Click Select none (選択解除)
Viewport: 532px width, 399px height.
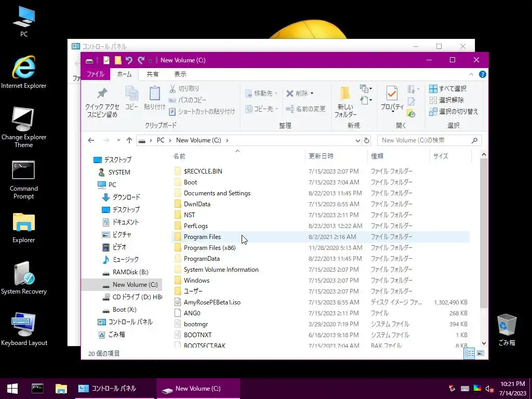coord(446,100)
